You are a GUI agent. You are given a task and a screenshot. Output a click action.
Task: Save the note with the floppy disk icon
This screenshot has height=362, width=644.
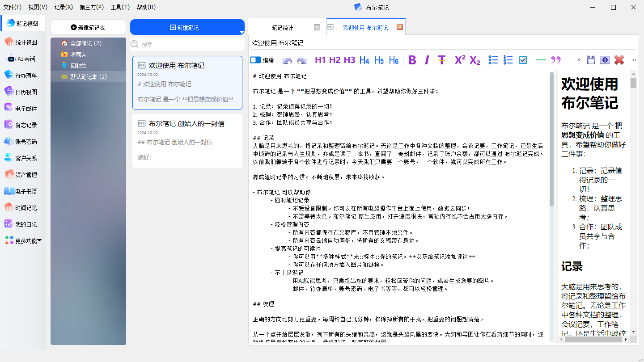pyautogui.click(x=591, y=59)
